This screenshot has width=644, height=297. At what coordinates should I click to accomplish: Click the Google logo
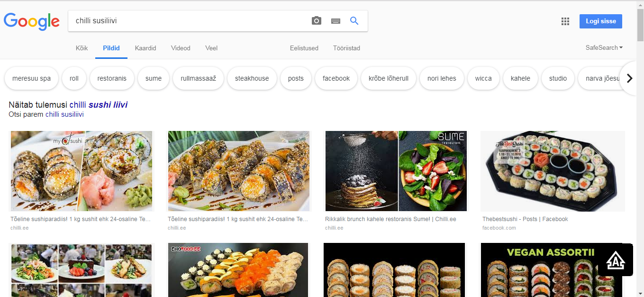32,21
